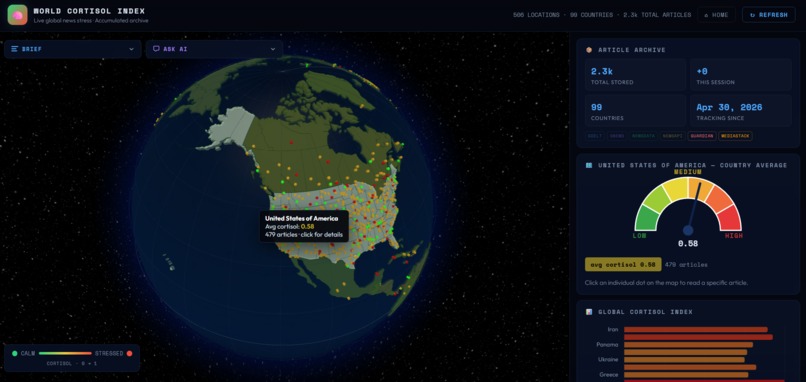Click the United States of America tooltip on the globe
Image resolution: width=806 pixels, height=382 pixels.
coord(304,226)
